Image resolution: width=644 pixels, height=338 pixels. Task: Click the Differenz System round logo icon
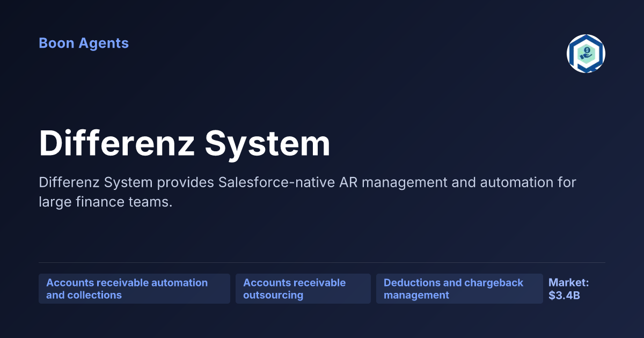[586, 54]
